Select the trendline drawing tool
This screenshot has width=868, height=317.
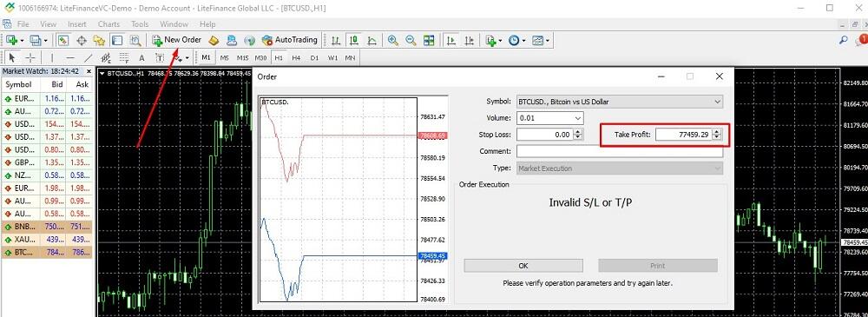click(x=88, y=57)
